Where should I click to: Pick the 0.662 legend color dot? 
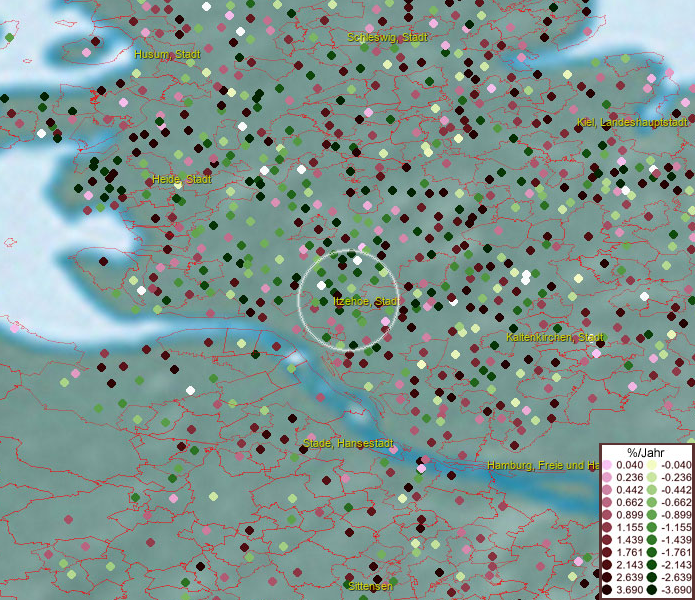click(x=607, y=503)
